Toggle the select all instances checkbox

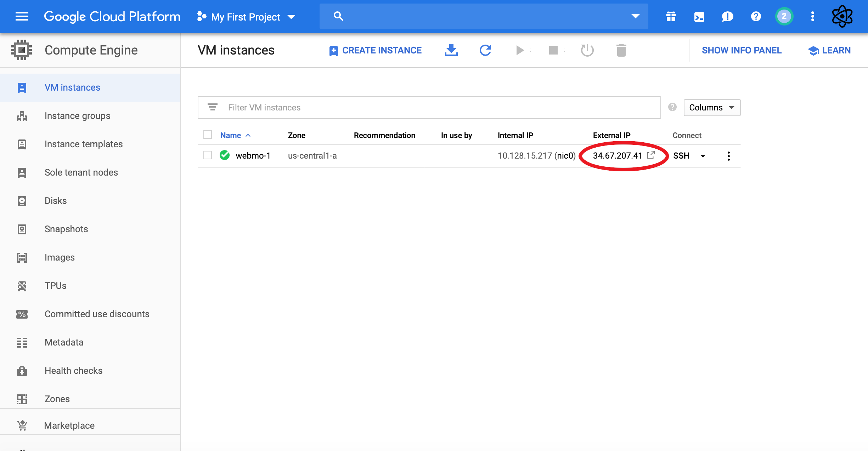pos(208,135)
